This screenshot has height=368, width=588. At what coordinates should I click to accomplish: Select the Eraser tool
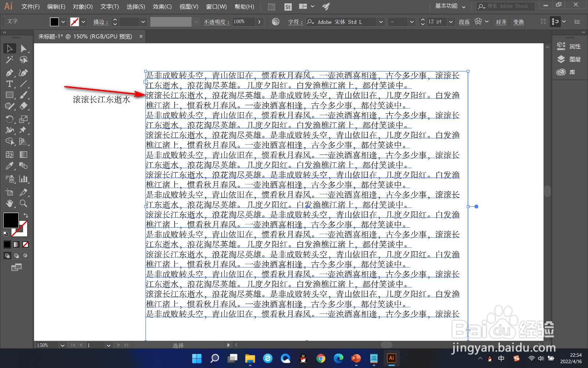tap(24, 106)
